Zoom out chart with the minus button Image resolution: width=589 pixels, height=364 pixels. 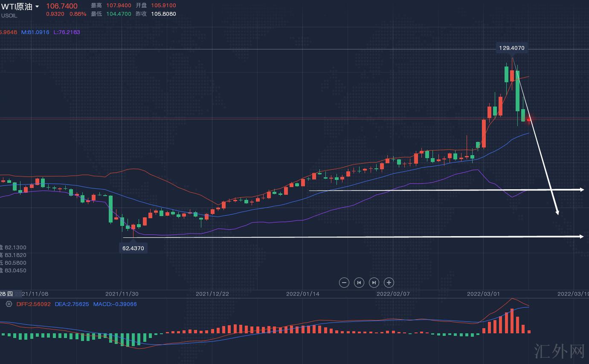pyautogui.click(x=344, y=283)
